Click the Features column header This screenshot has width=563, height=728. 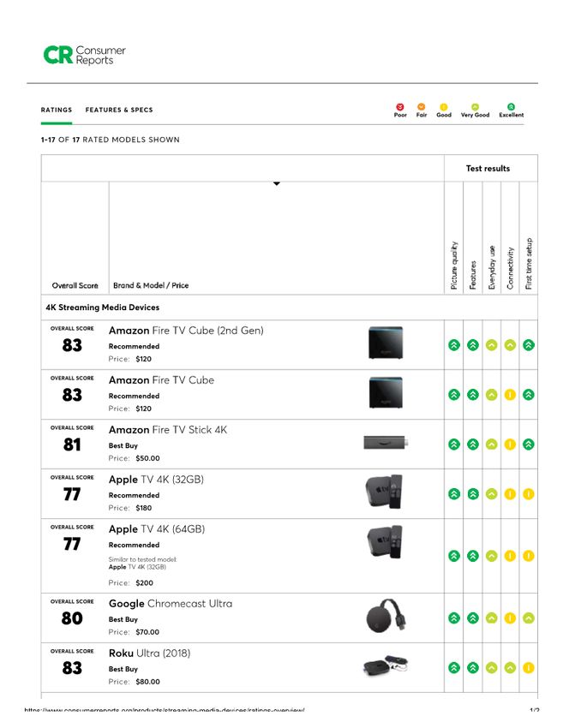coord(472,275)
